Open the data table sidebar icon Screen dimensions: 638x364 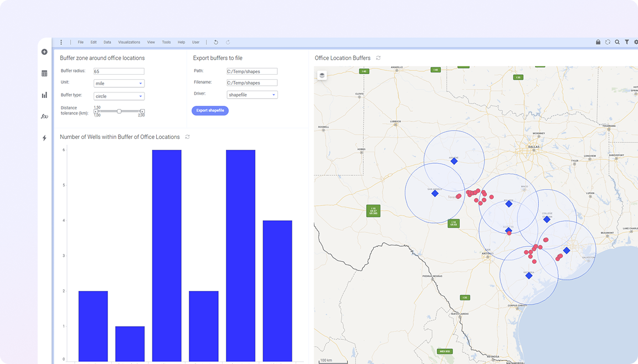(x=44, y=74)
